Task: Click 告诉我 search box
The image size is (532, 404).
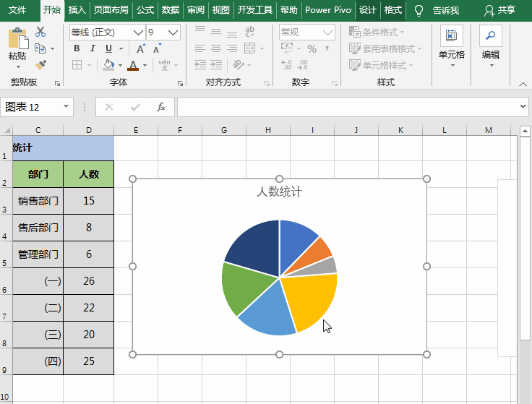Action: pos(446,11)
